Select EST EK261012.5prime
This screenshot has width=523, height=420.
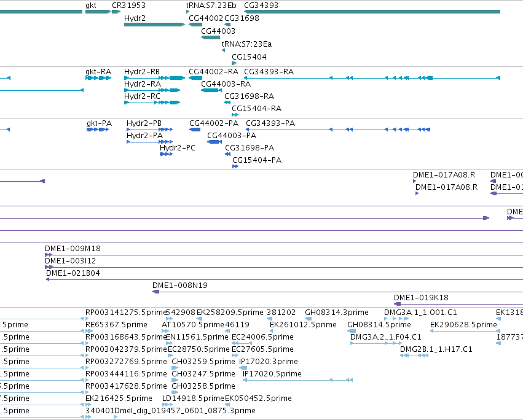pos(303,325)
